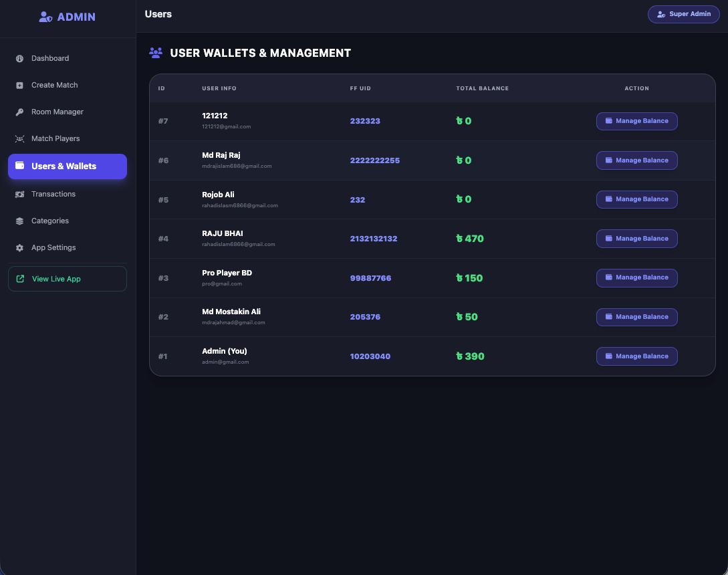Image resolution: width=728 pixels, height=575 pixels.
Task: Click the Transactions money icon
Action: point(19,194)
